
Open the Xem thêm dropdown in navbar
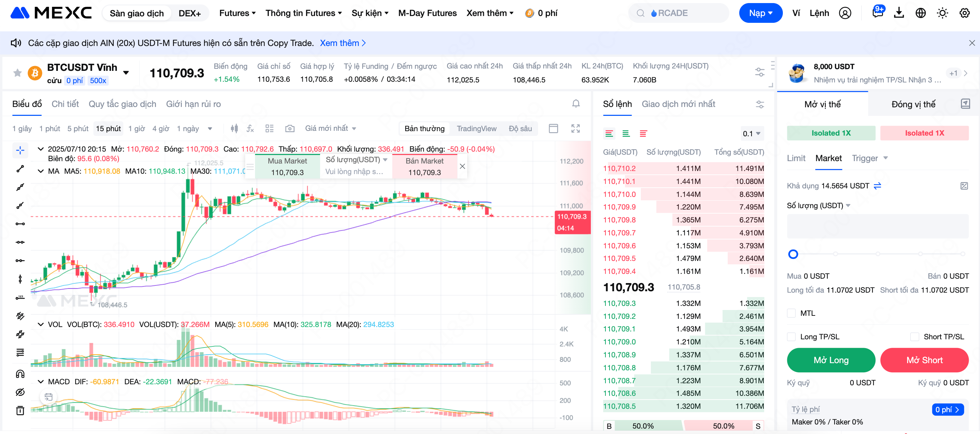[490, 13]
